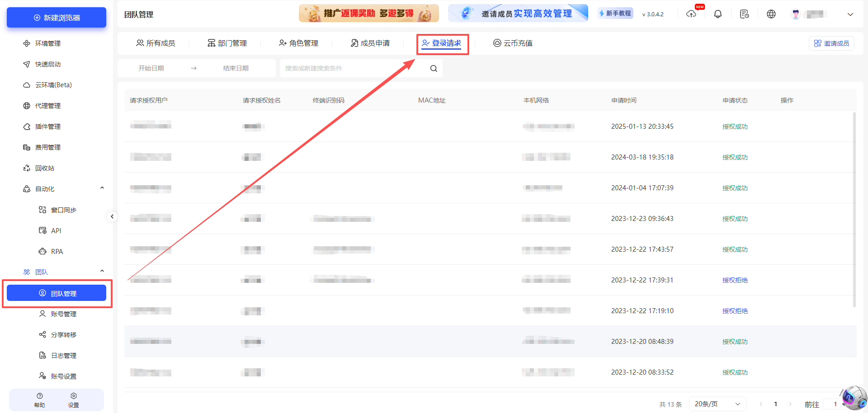Select the RPA icon
The height and width of the screenshot is (413, 868).
click(42, 251)
